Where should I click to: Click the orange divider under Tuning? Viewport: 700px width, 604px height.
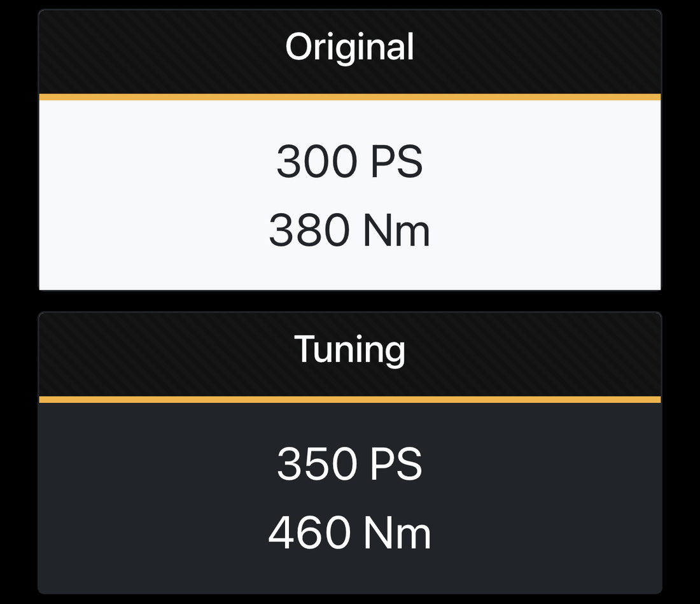click(349, 400)
